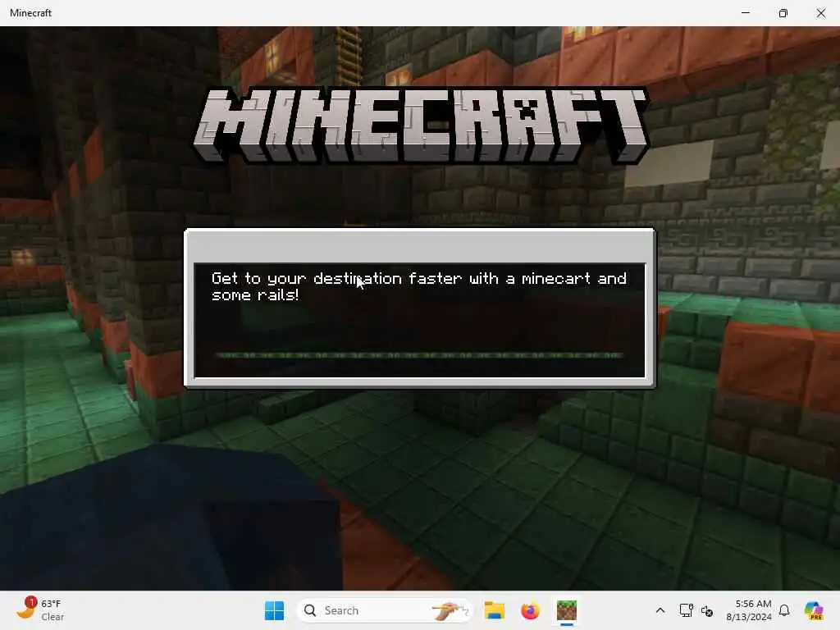Click the search highlight image in search box
This screenshot has width=840, height=630.
(x=450, y=610)
